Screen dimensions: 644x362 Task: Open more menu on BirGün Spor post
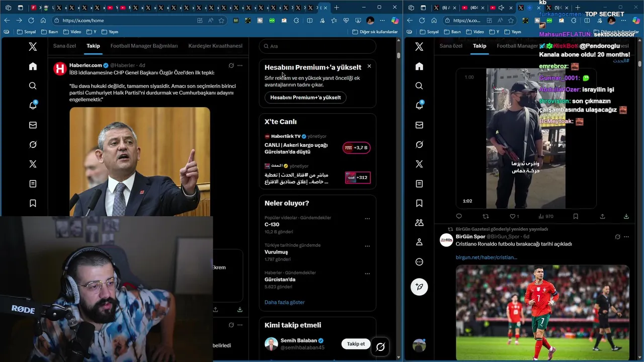point(626,237)
